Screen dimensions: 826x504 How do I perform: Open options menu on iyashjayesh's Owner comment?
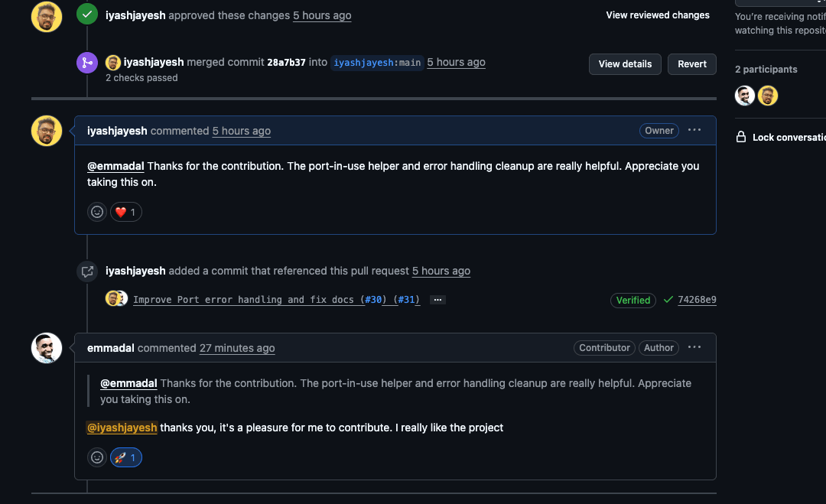tap(694, 131)
